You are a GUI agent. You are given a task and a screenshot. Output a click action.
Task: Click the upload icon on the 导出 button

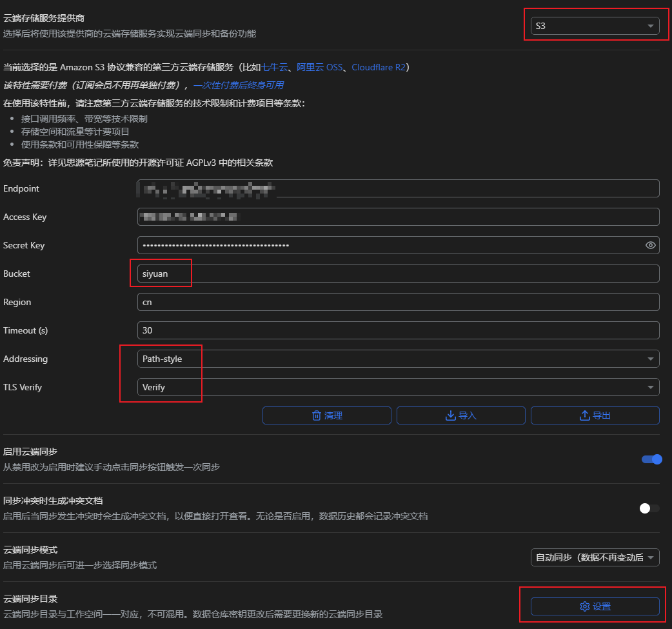(x=584, y=415)
